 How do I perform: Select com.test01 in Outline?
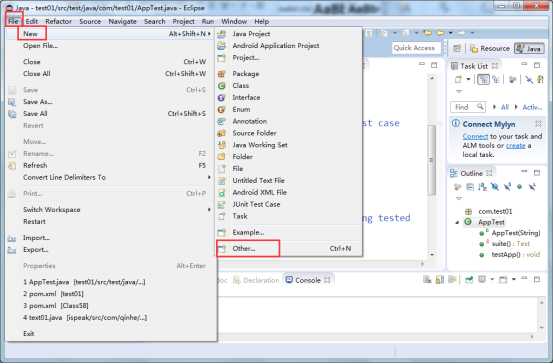(495, 212)
